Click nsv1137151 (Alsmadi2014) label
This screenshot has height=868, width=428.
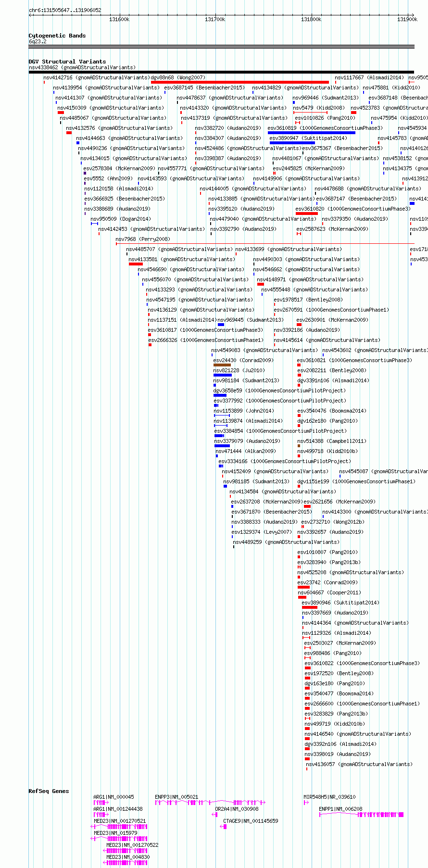click(182, 320)
